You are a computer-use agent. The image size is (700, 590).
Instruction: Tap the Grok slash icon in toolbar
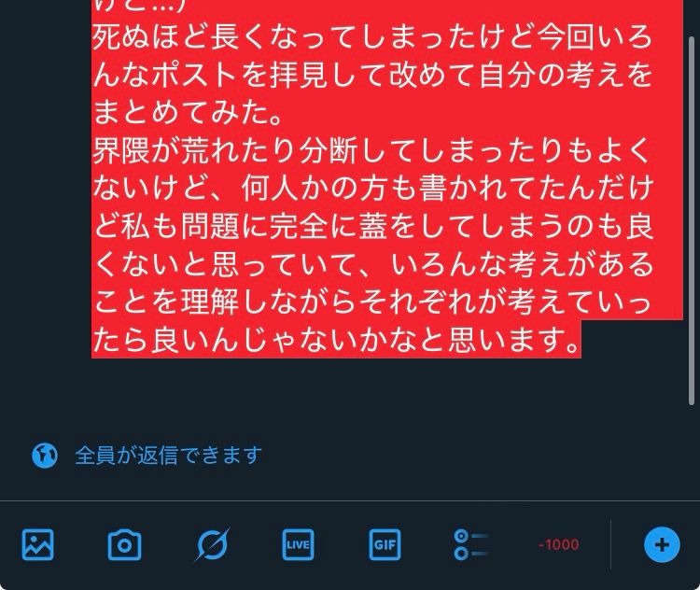(x=212, y=544)
